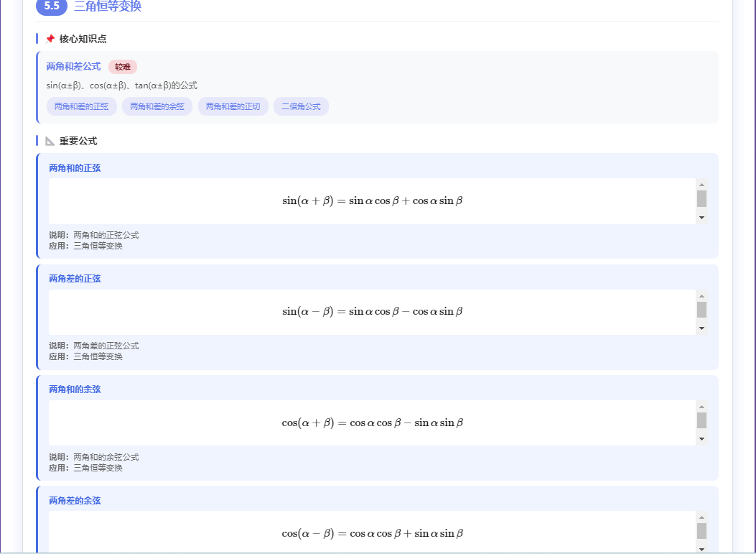Click the 两角和的余弦 formula card heading
756x554 pixels.
tap(75, 389)
